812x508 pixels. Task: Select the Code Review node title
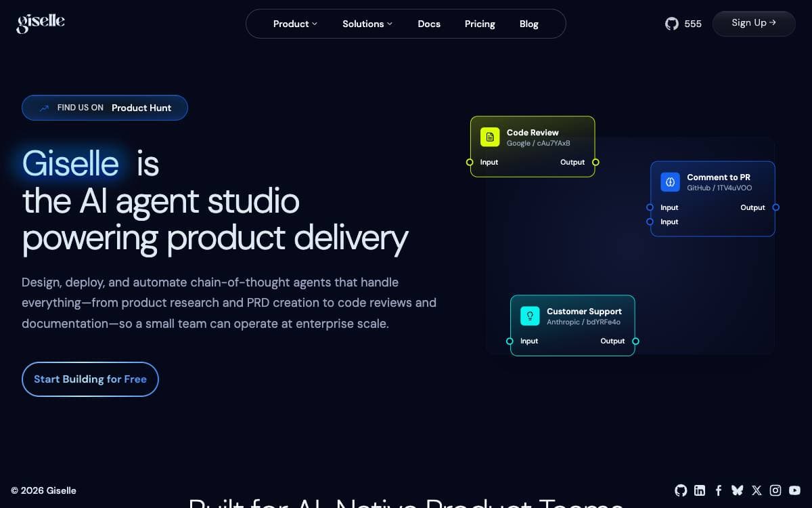pos(533,133)
